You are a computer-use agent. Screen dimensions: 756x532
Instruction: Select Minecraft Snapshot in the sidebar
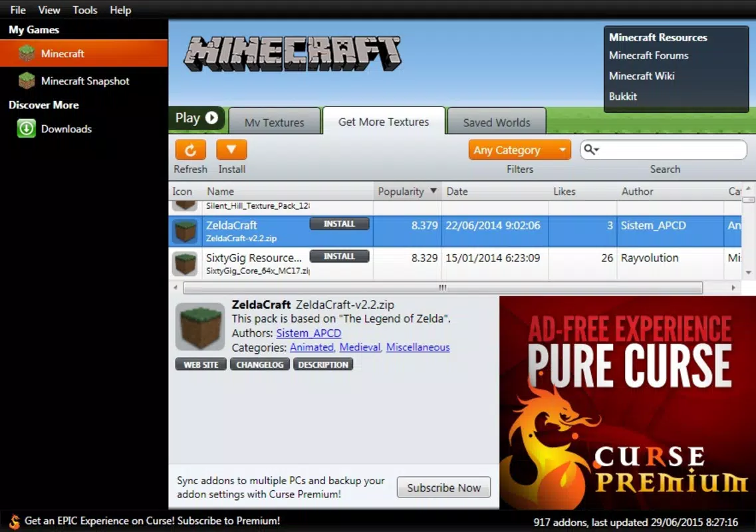(x=84, y=80)
